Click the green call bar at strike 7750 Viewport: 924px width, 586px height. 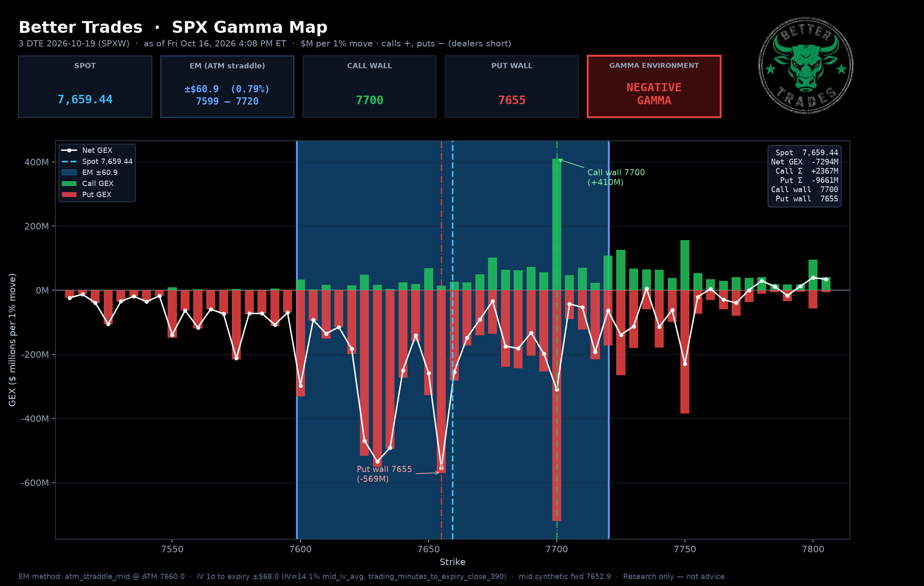tap(685, 265)
